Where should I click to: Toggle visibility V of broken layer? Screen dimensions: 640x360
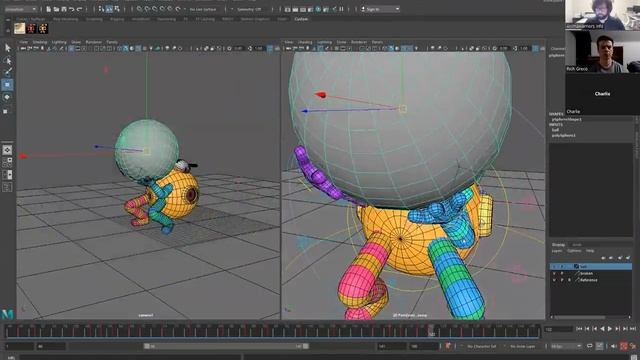(554, 273)
